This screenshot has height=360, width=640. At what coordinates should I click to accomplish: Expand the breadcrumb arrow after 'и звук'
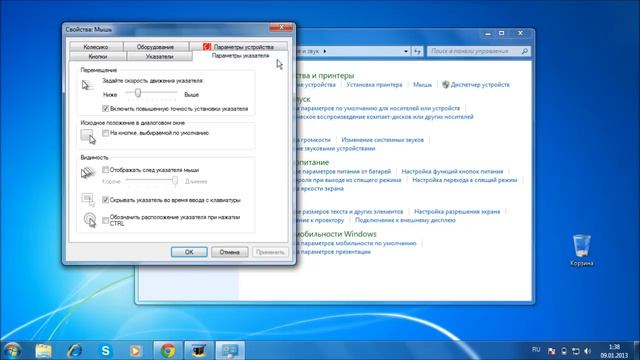(325, 51)
